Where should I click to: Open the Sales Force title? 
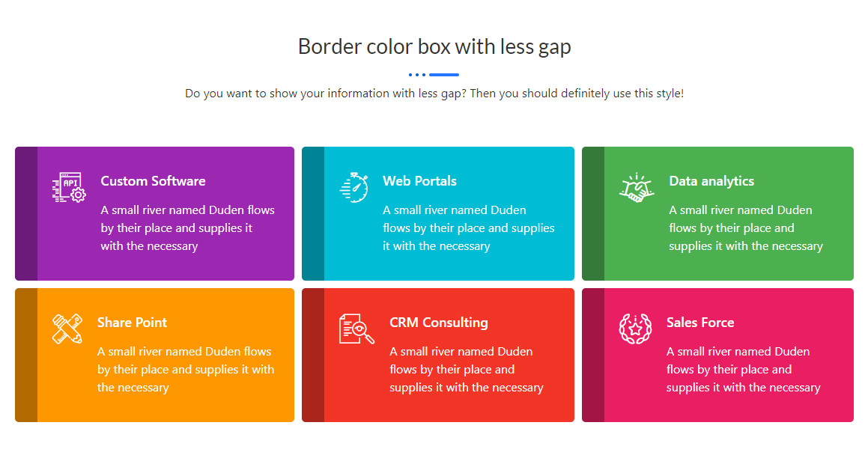tap(699, 323)
